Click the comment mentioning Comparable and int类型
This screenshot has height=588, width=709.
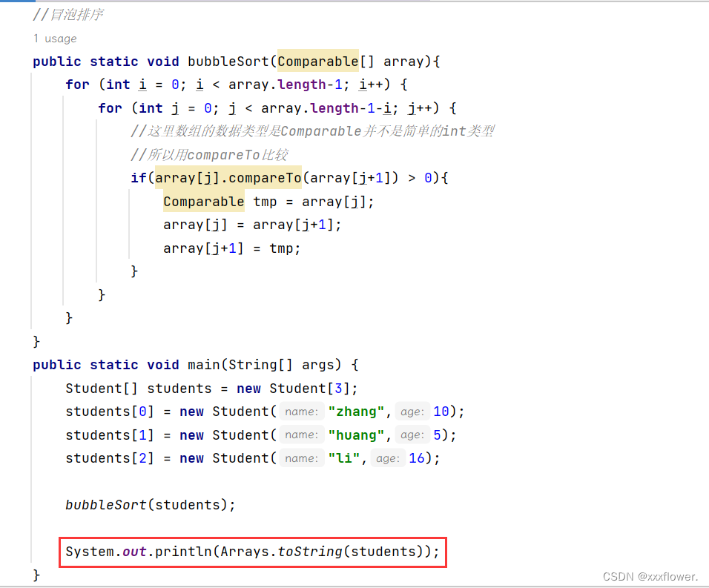pos(312,131)
